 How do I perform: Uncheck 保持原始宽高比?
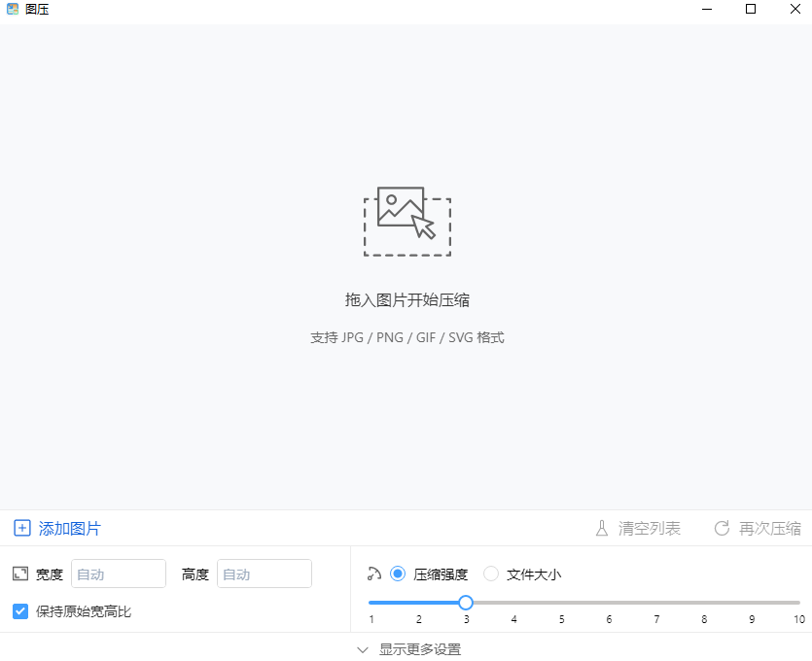(x=19, y=610)
